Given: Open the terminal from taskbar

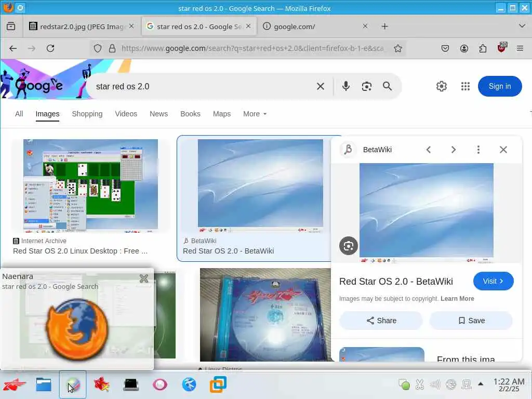Looking at the screenshot, I should click(x=131, y=385).
